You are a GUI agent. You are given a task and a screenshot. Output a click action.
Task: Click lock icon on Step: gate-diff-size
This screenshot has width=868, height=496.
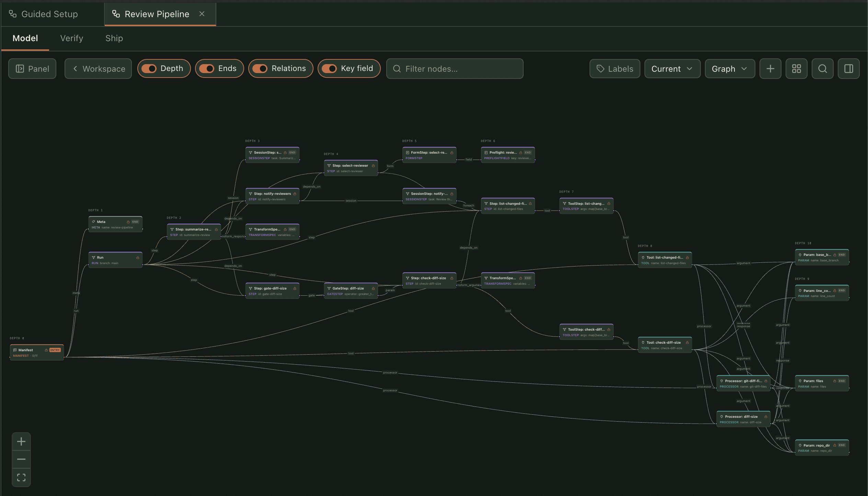point(295,288)
